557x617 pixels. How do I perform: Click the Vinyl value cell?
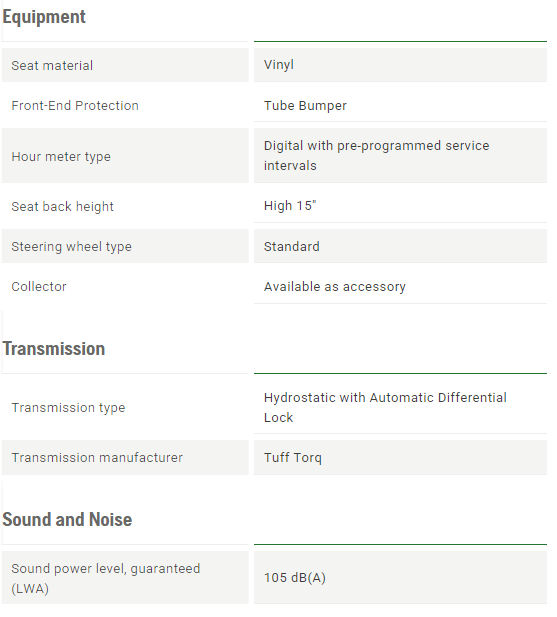tap(400, 65)
